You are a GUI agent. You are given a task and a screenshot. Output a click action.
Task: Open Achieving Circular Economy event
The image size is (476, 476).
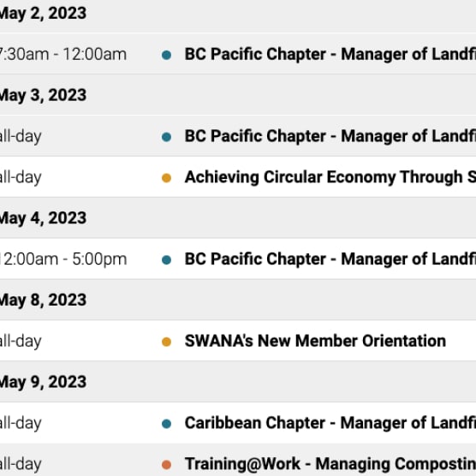pos(330,177)
